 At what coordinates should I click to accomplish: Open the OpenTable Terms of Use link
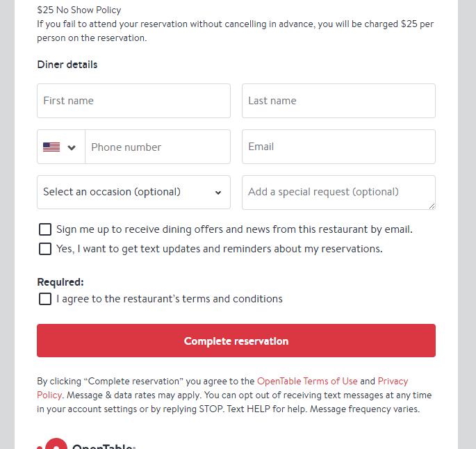click(x=307, y=381)
